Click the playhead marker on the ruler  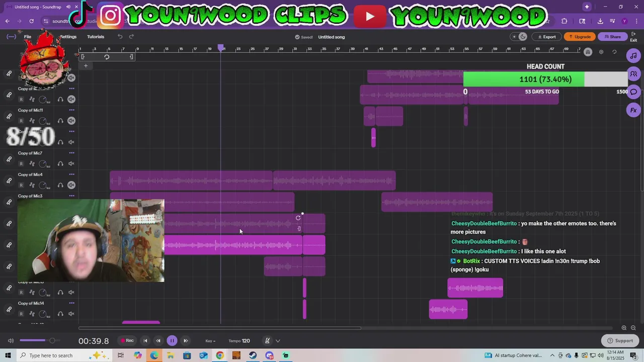click(220, 48)
